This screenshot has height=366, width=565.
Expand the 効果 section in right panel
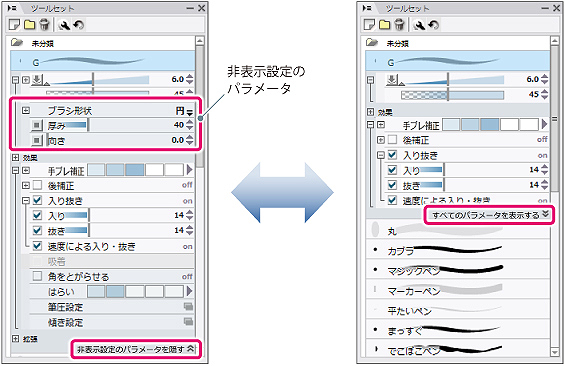(x=370, y=112)
